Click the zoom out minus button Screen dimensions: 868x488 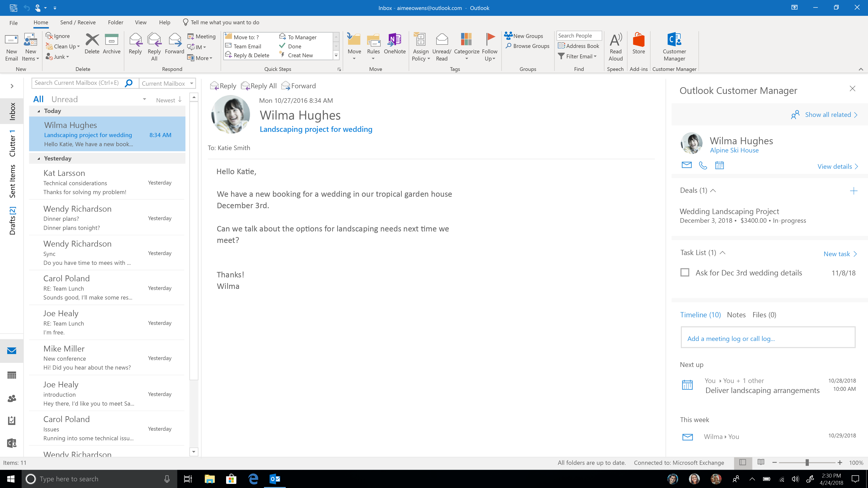pyautogui.click(x=775, y=462)
